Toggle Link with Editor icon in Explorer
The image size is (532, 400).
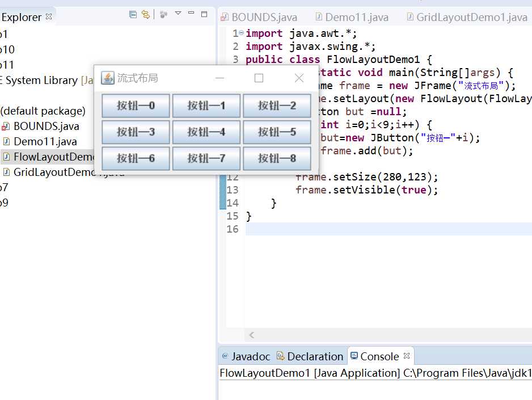146,14
